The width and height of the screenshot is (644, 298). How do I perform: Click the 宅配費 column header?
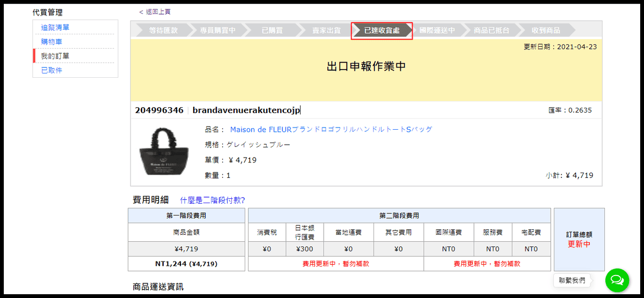pos(531,232)
